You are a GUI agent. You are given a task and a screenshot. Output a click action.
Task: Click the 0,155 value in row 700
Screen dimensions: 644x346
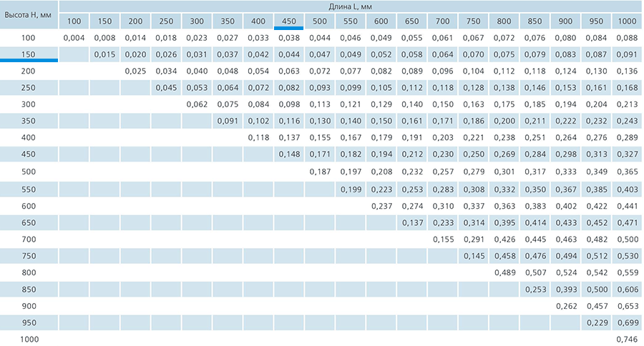click(x=443, y=239)
